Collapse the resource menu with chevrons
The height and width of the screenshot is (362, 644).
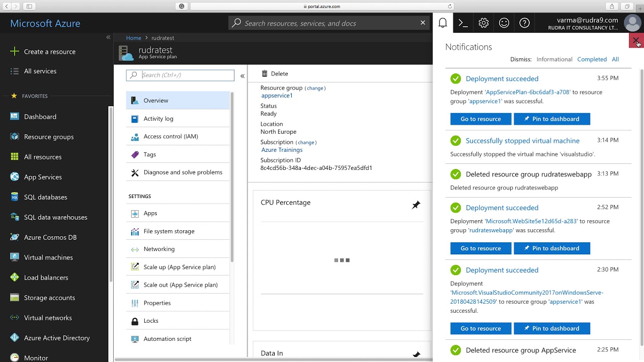(243, 76)
